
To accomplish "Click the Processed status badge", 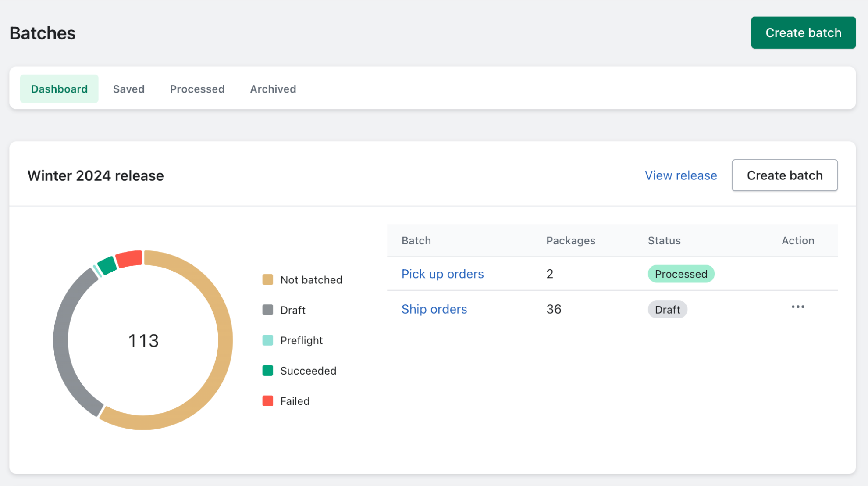I will pyautogui.click(x=680, y=274).
